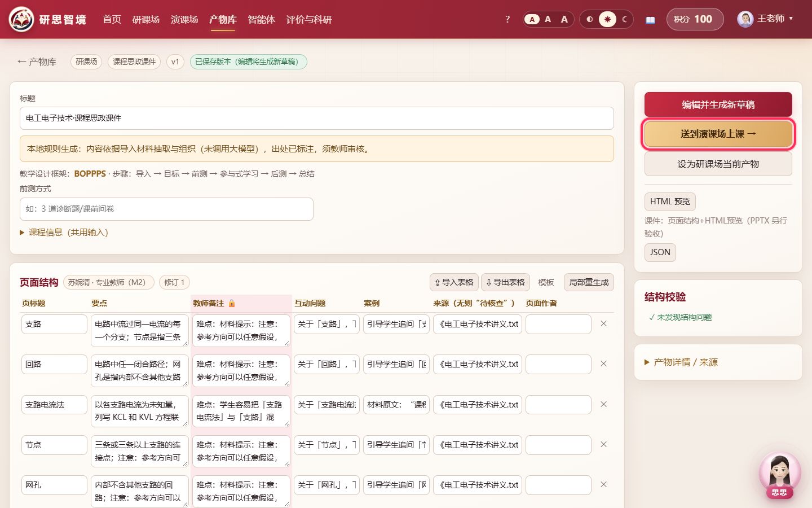Screen dimensions: 812x508
Task: Open the HTML 预览 button
Action: tap(670, 202)
